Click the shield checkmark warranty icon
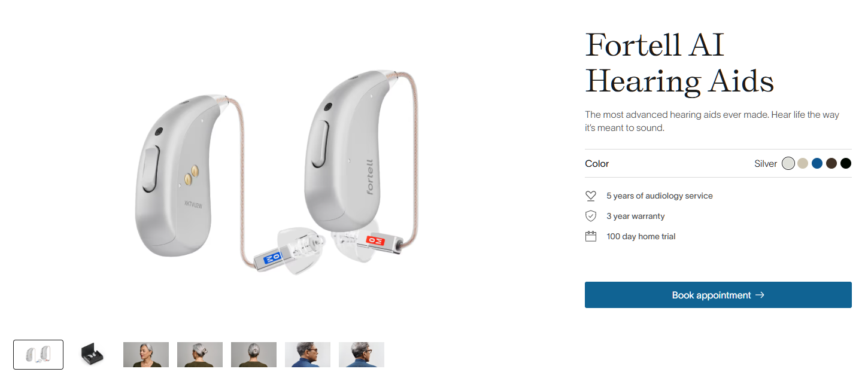 591,216
